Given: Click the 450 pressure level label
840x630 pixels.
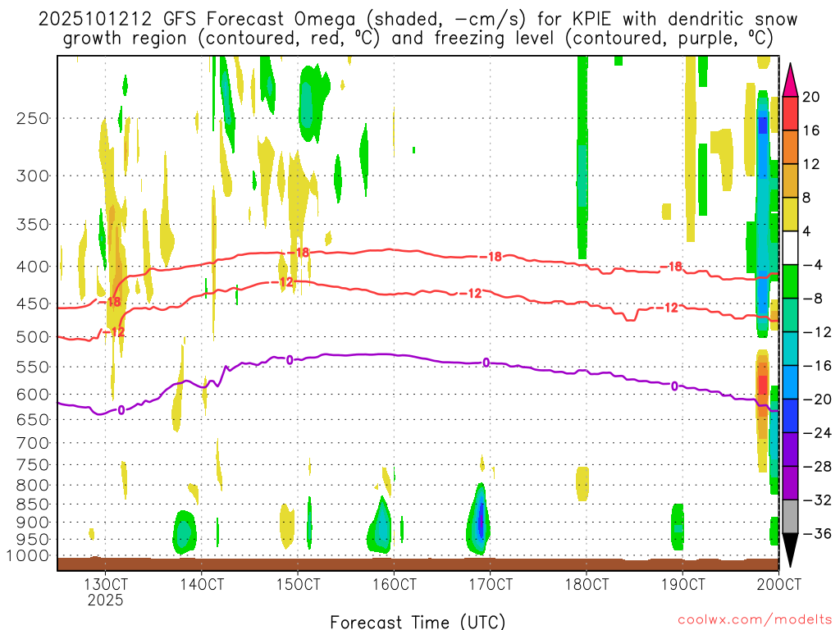Looking at the screenshot, I should tap(33, 304).
